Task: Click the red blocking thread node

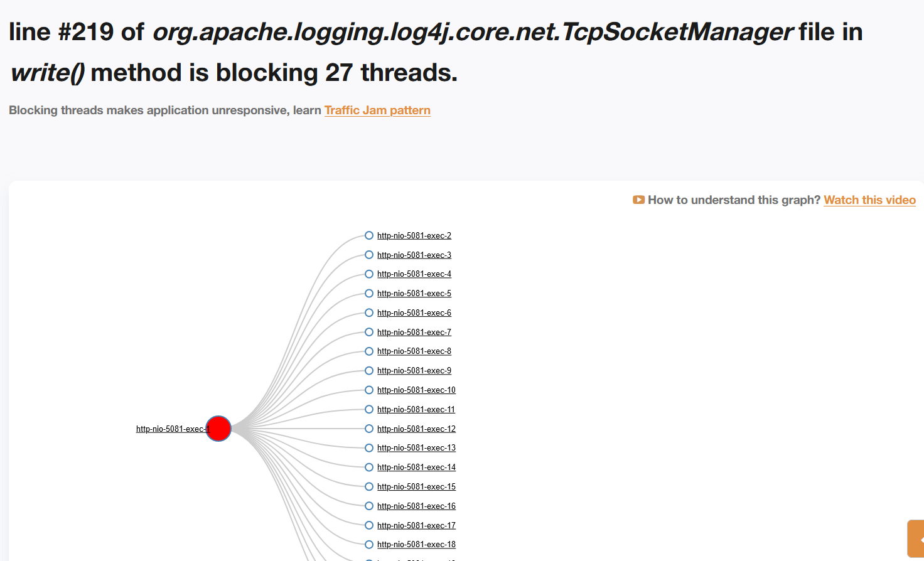Action: pyautogui.click(x=218, y=429)
